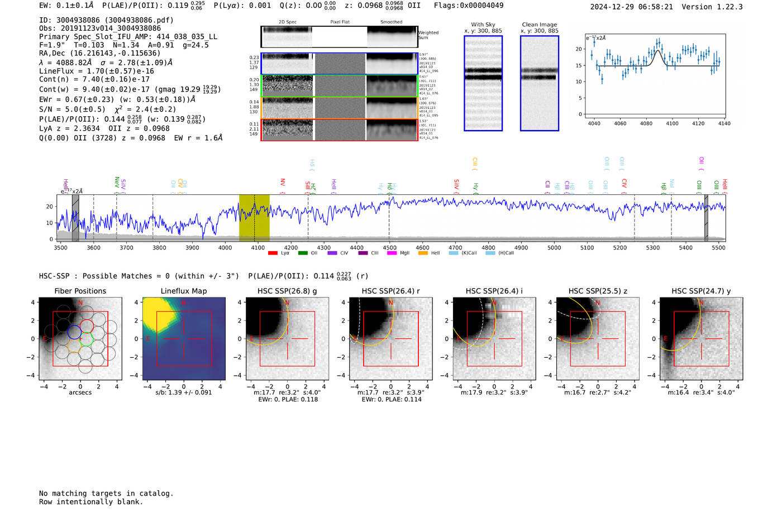Screen dimensions: 782x532
Task: Click the 'm:16.7 re:2.7" s:4.2"' caption
Action: (x=598, y=392)
